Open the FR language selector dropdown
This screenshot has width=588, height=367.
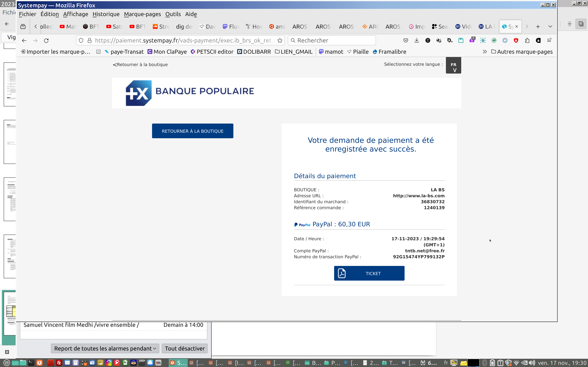click(453, 65)
